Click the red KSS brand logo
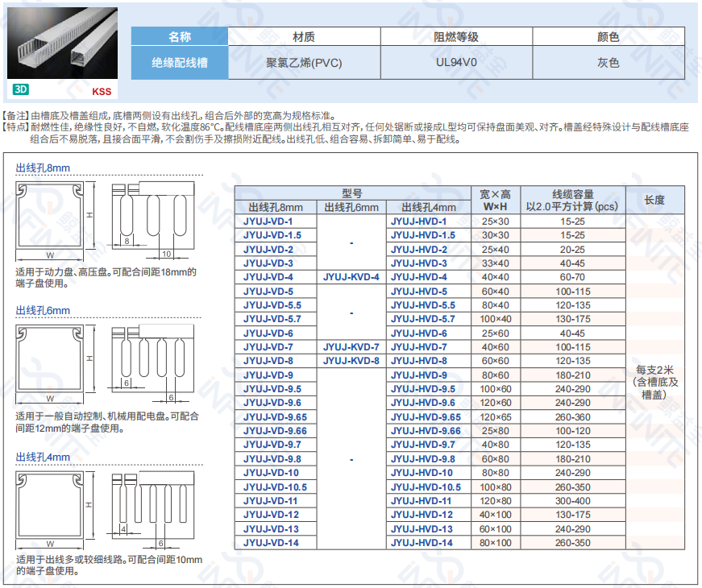This screenshot has width=702, height=588. [102, 92]
